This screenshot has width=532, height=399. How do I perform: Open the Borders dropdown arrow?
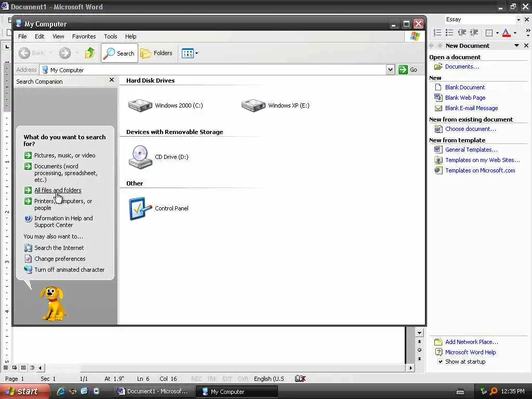click(x=497, y=33)
